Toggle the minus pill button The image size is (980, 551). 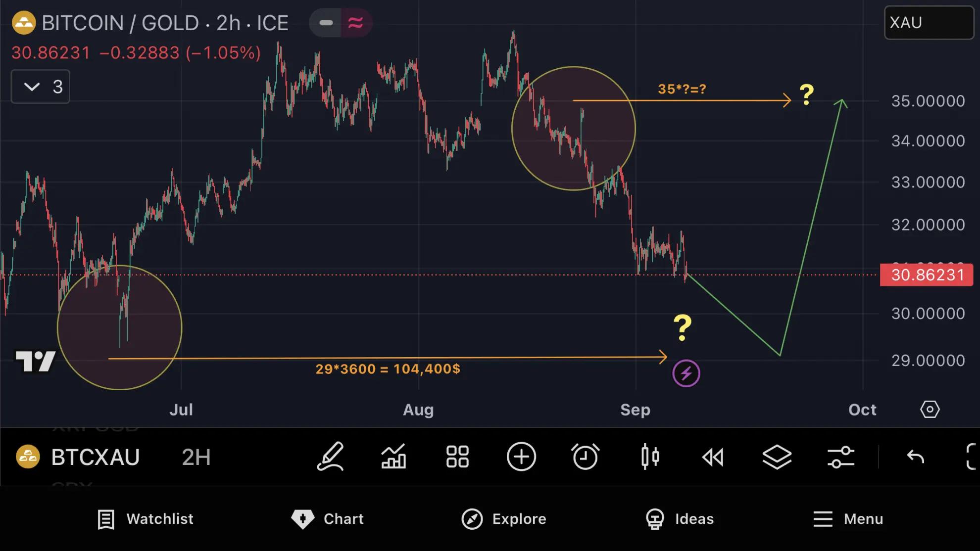326,23
